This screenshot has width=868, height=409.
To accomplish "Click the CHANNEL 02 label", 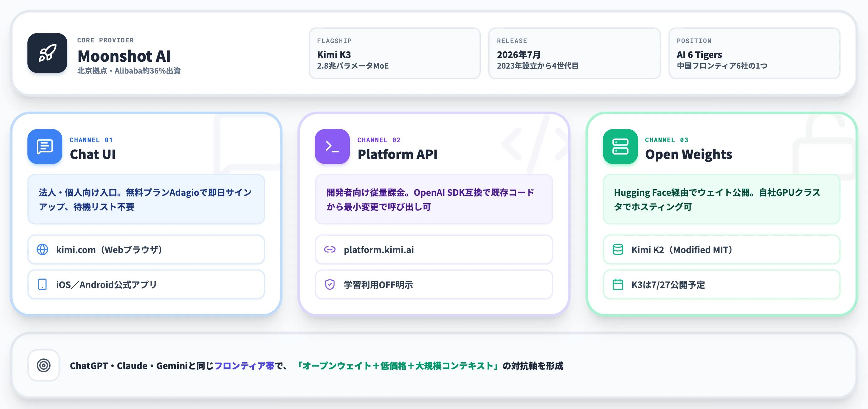I will click(x=379, y=140).
